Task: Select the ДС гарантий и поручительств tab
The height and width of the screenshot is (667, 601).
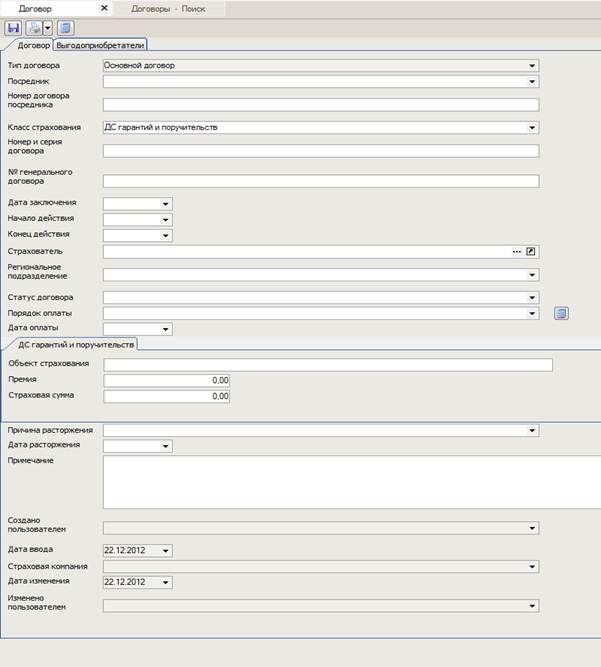Action: 70,344
